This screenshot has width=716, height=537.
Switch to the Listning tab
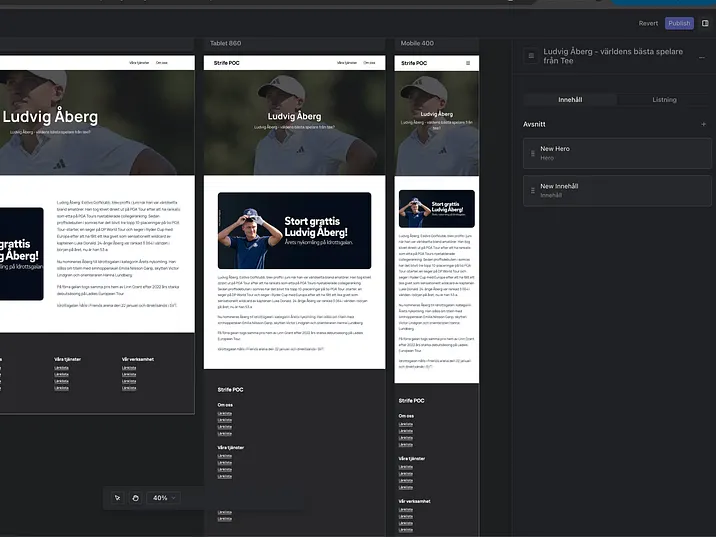(664, 99)
